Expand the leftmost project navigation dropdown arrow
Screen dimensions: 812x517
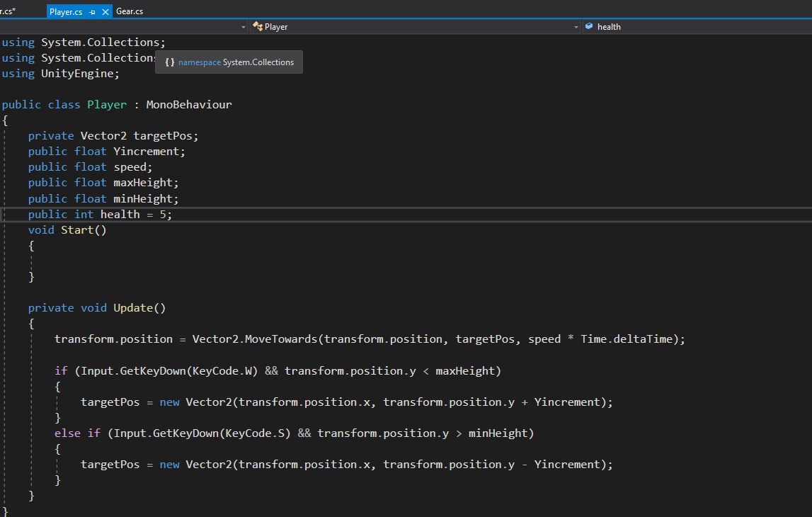click(x=244, y=27)
